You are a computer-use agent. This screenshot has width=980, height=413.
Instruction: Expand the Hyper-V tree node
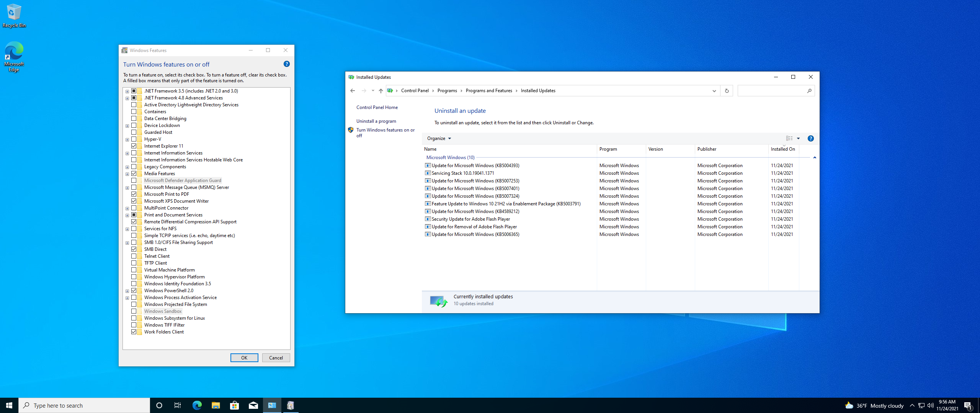click(127, 140)
